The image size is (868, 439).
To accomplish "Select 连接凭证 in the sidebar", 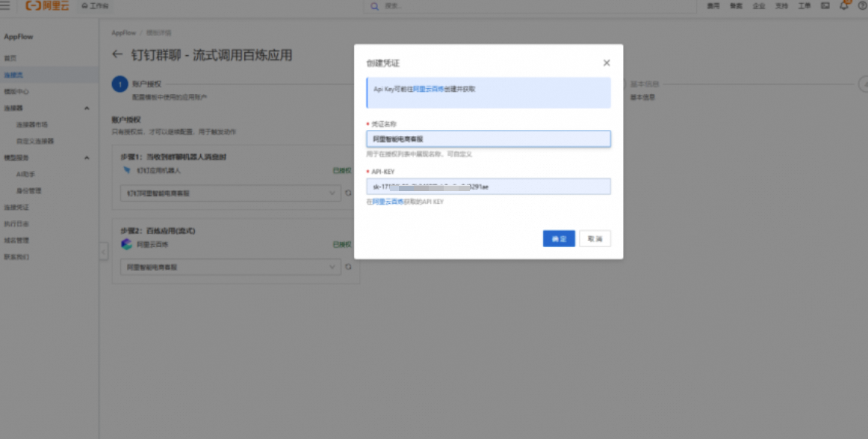I will [x=16, y=208].
